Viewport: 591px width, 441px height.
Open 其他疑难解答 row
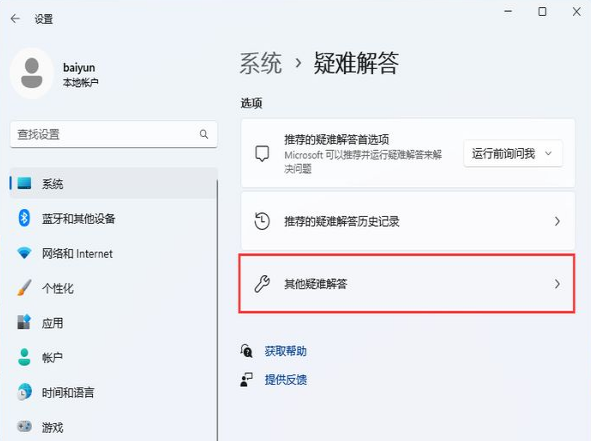coord(407,284)
